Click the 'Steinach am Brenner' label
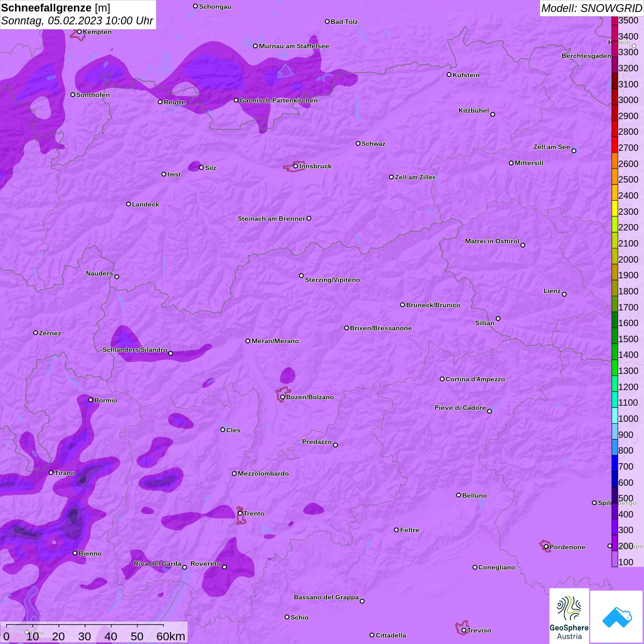 pos(271,218)
